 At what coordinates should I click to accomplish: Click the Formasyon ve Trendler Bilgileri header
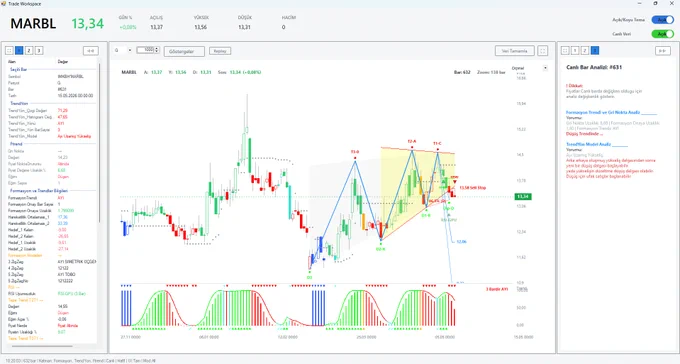tap(39, 191)
